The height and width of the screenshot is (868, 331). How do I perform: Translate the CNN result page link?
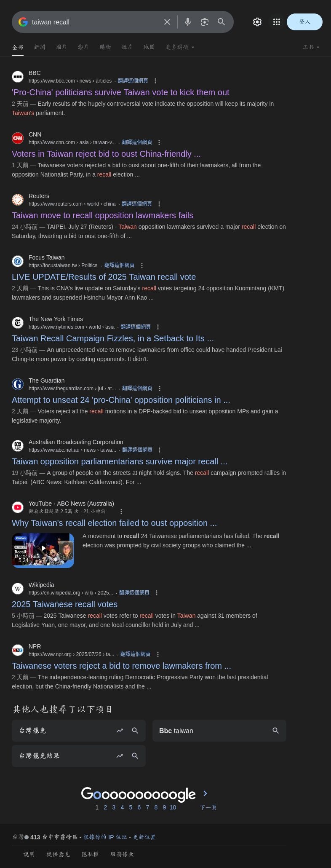click(136, 142)
